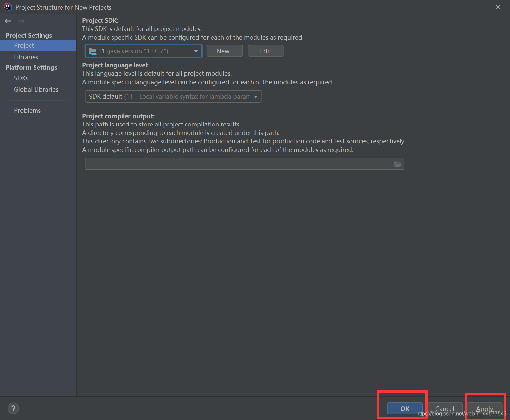
Task: Click the Cancel button
Action: click(445, 409)
